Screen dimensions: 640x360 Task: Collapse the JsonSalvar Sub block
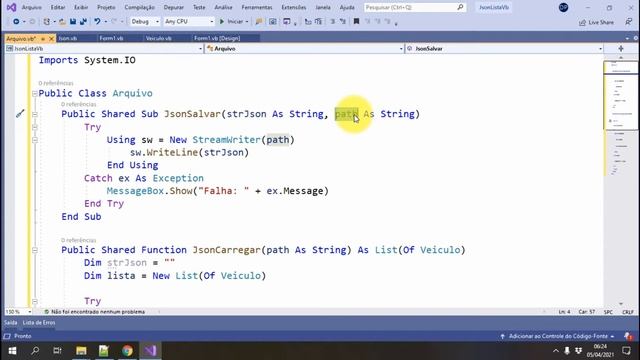click(35, 114)
